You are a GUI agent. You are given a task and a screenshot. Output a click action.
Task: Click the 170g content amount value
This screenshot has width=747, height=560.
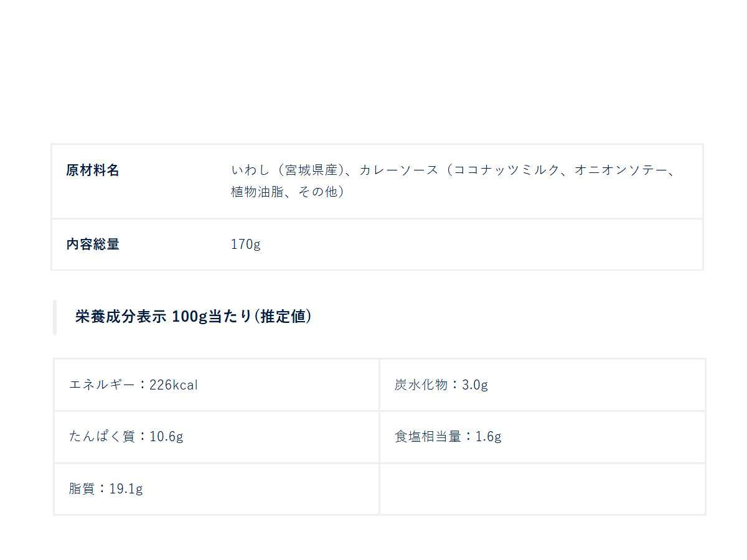(x=246, y=245)
